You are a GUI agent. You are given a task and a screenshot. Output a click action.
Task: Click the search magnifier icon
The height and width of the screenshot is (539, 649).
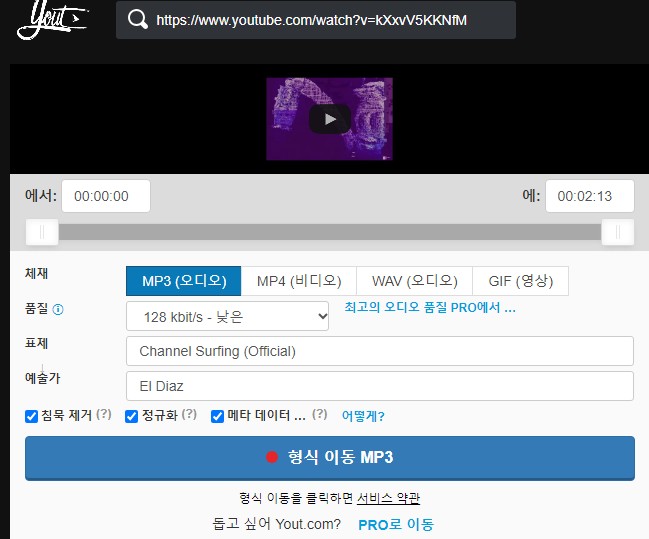click(x=137, y=19)
